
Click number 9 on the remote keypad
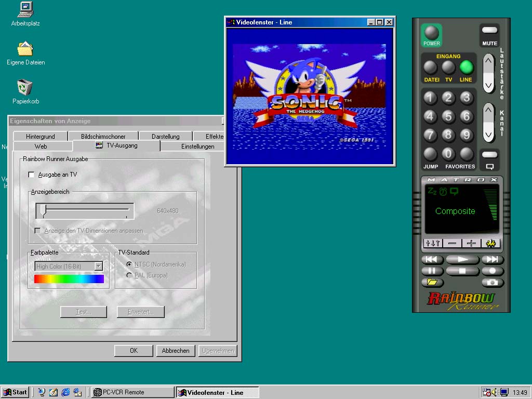click(x=467, y=135)
